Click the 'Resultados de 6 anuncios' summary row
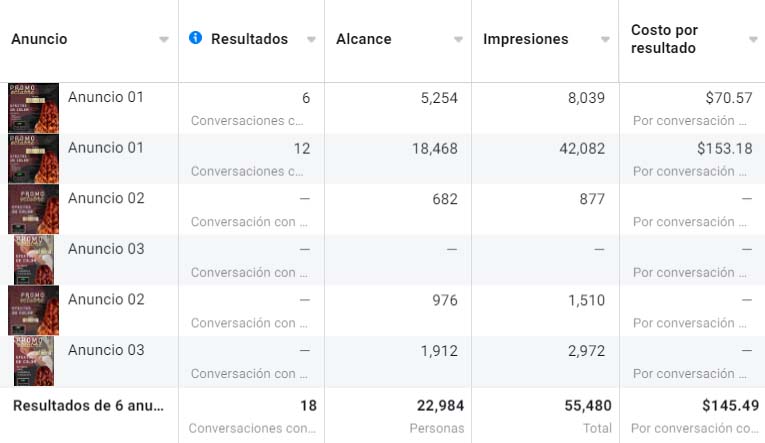The height and width of the screenshot is (443, 765). pos(88,406)
